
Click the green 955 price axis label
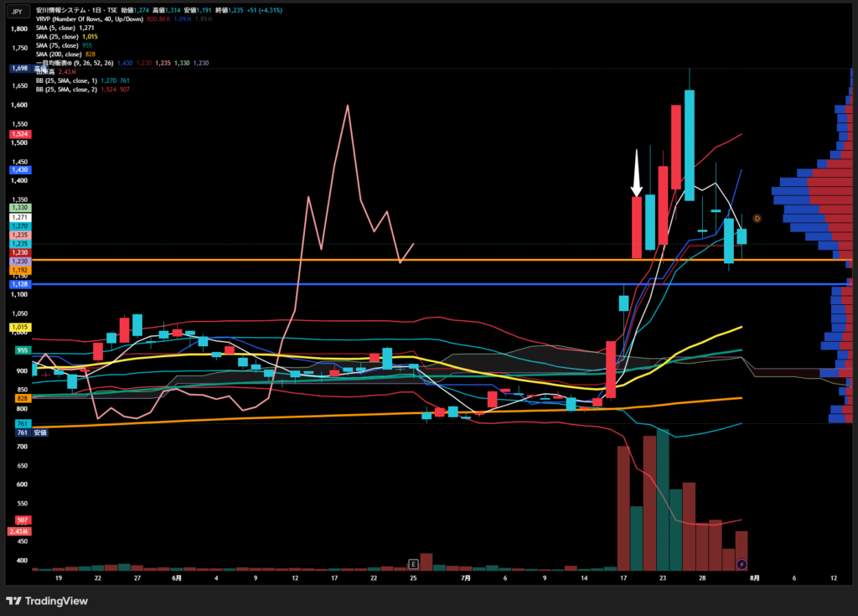tap(23, 349)
